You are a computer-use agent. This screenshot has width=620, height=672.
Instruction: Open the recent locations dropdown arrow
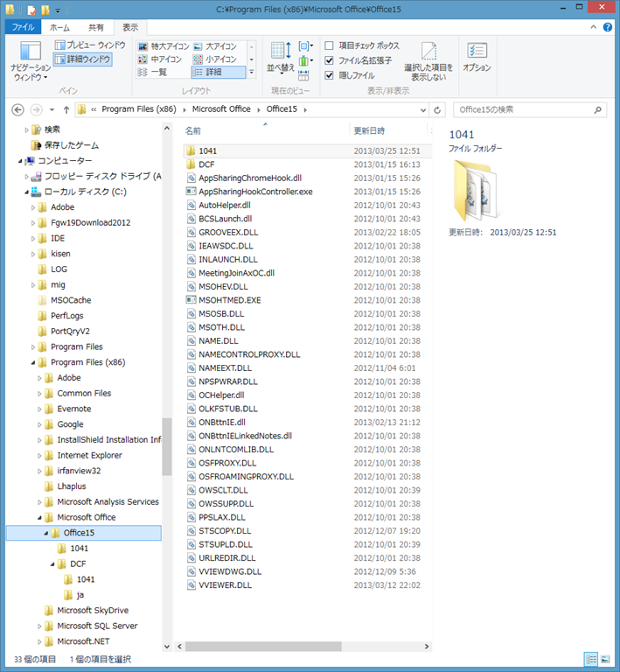tap(52, 109)
